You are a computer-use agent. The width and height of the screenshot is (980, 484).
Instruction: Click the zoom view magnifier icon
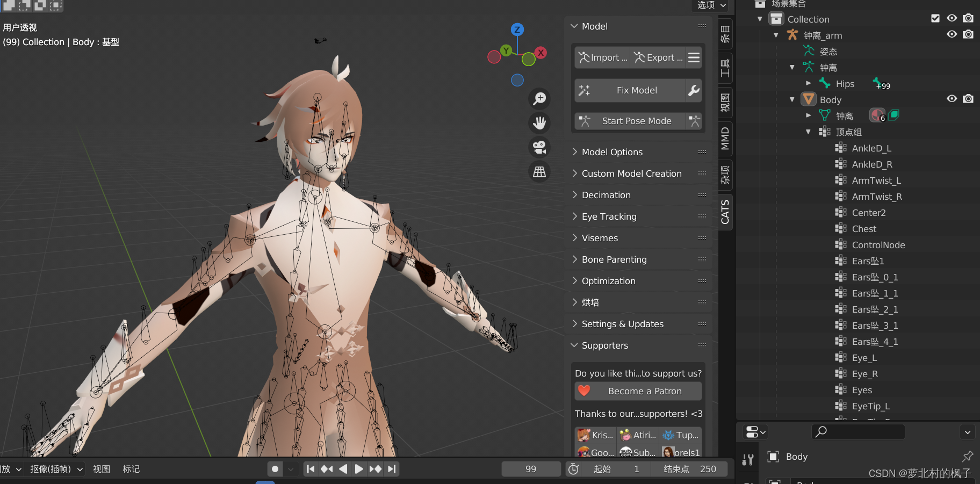tap(539, 98)
